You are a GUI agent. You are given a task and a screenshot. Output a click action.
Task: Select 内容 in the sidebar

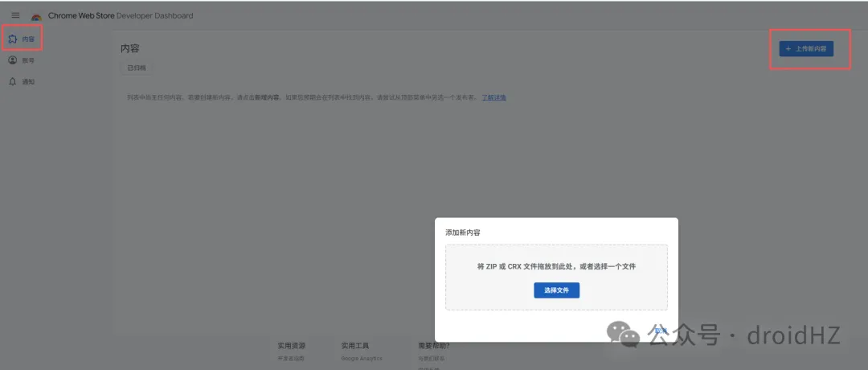click(23, 39)
